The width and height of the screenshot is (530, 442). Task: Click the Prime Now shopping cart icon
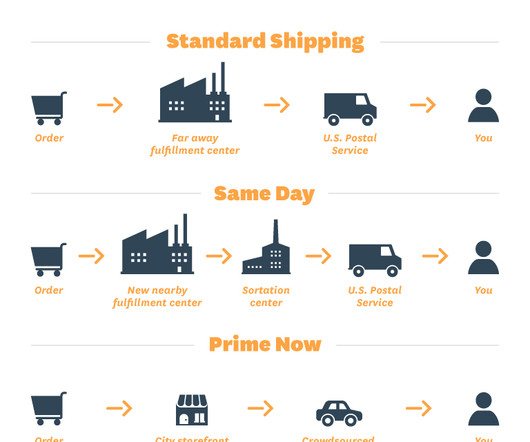(49, 408)
